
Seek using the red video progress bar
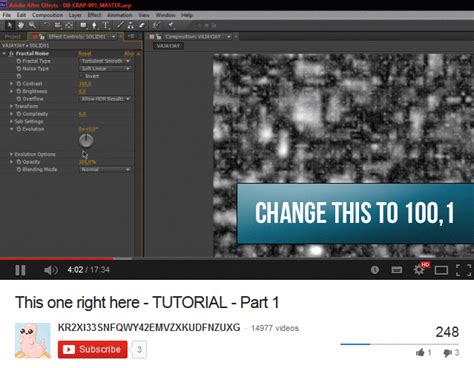[x=56, y=258]
